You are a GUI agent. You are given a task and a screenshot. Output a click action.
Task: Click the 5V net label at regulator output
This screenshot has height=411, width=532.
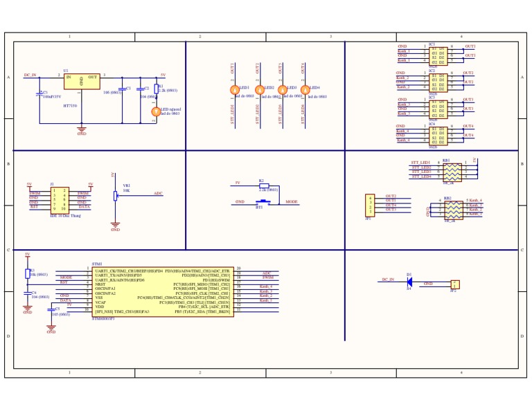[163, 75]
